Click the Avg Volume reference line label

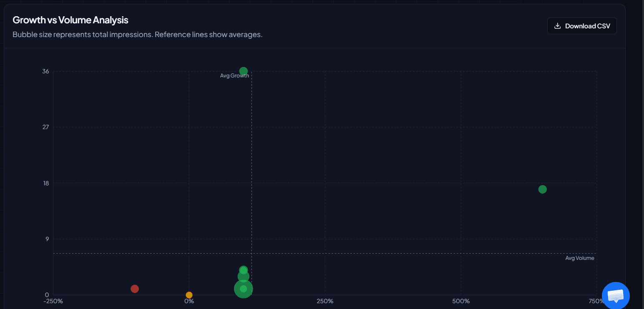[x=580, y=258]
